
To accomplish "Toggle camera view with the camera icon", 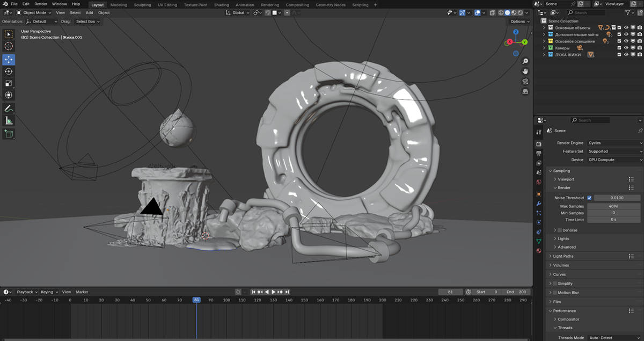I will coord(525,81).
